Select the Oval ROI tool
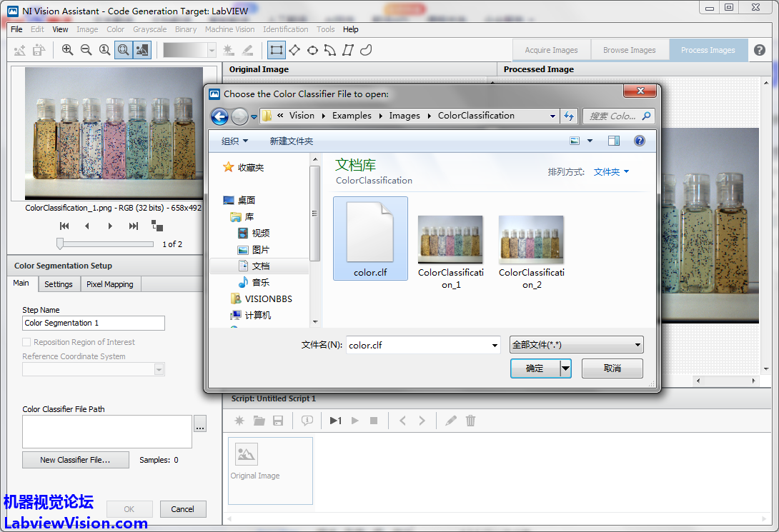 [x=312, y=50]
